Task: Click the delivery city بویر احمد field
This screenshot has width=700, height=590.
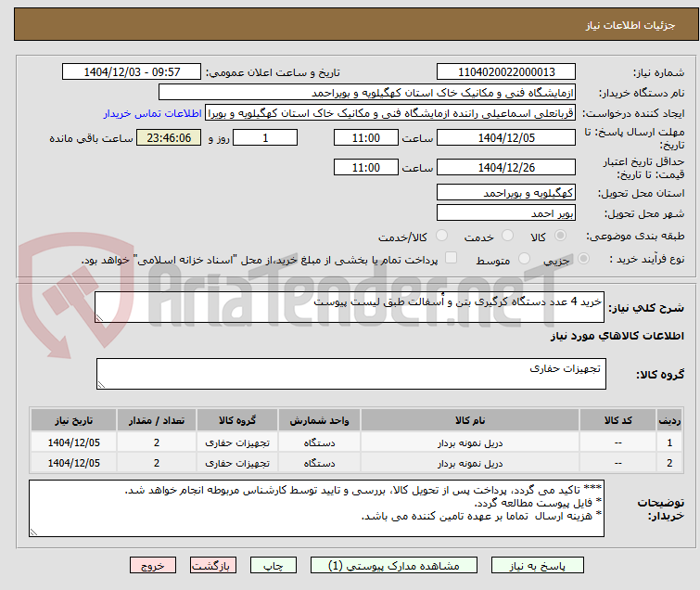Action: coord(506,212)
